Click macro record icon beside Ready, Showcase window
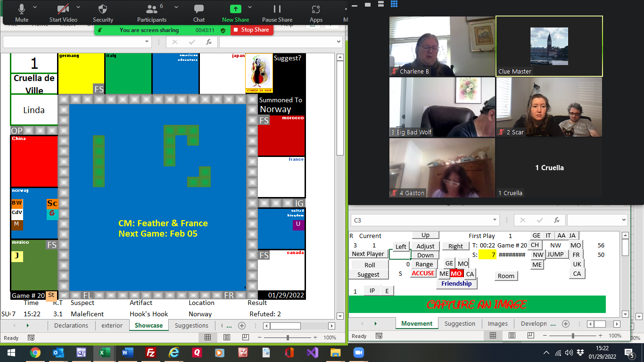Image resolution: width=644 pixels, height=362 pixels. pos(31,337)
